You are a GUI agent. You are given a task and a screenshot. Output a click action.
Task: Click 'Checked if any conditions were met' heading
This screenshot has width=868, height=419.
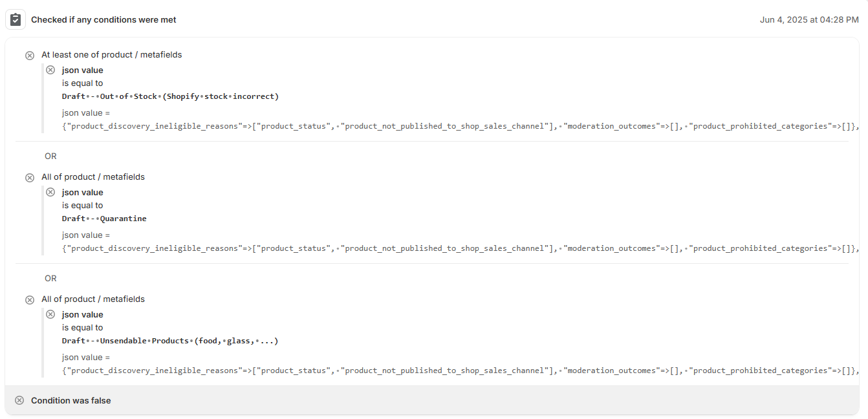103,20
